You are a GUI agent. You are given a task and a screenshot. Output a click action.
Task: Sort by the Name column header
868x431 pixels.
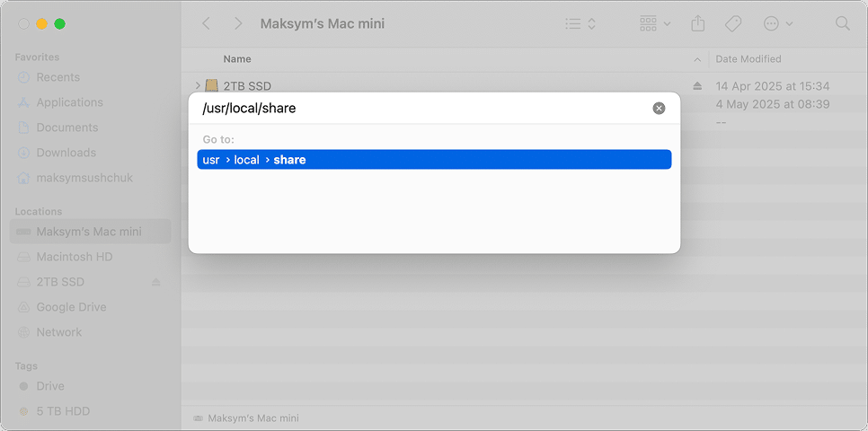(237, 59)
